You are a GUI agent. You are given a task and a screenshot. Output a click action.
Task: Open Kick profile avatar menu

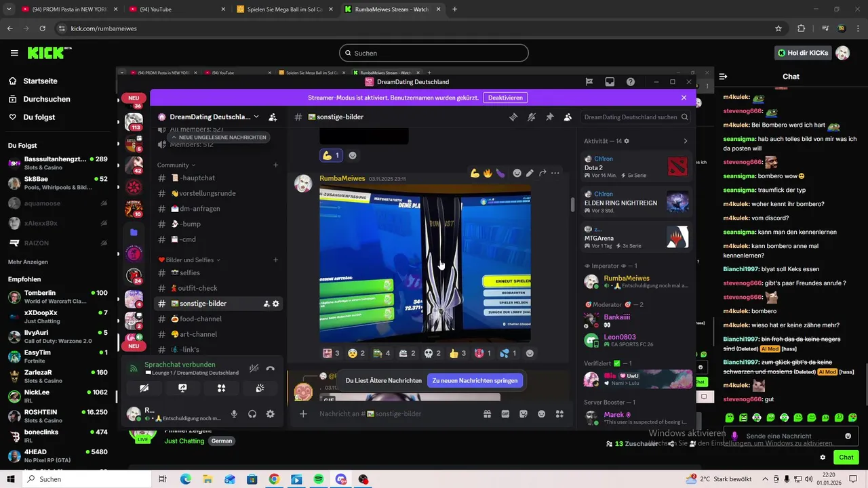click(843, 53)
